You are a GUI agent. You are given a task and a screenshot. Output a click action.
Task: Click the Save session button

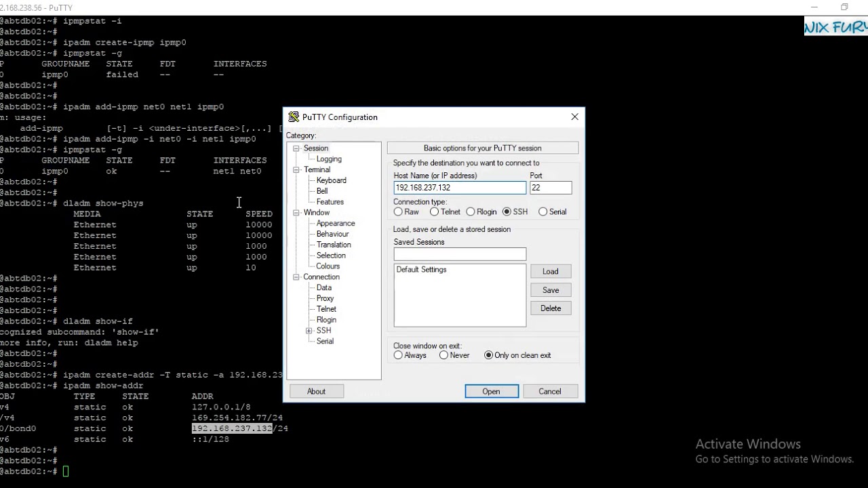[551, 290]
